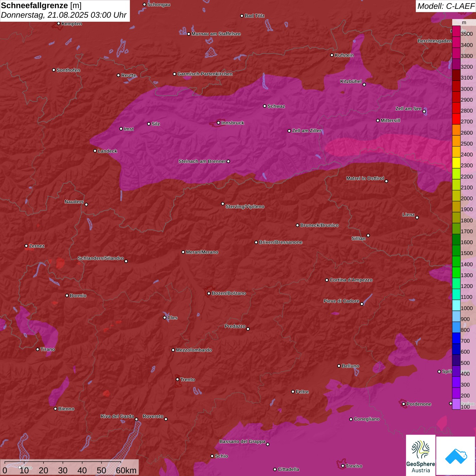Viewport: 476px width, 476px height.
Task: Click the Kufstein label
Action: tap(344, 55)
